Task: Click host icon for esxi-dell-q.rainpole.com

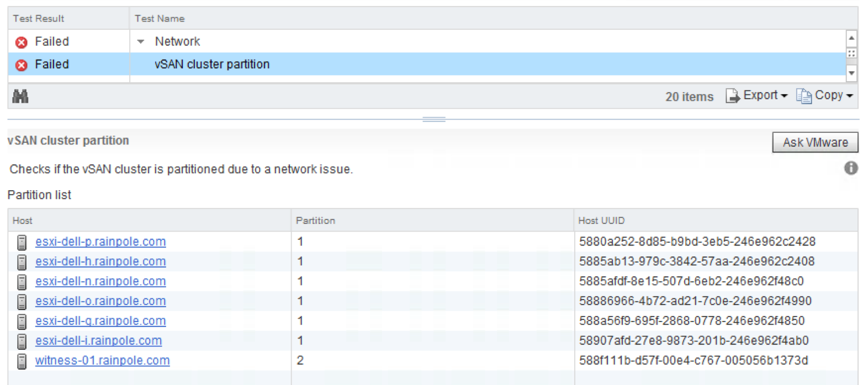Action: tap(22, 322)
